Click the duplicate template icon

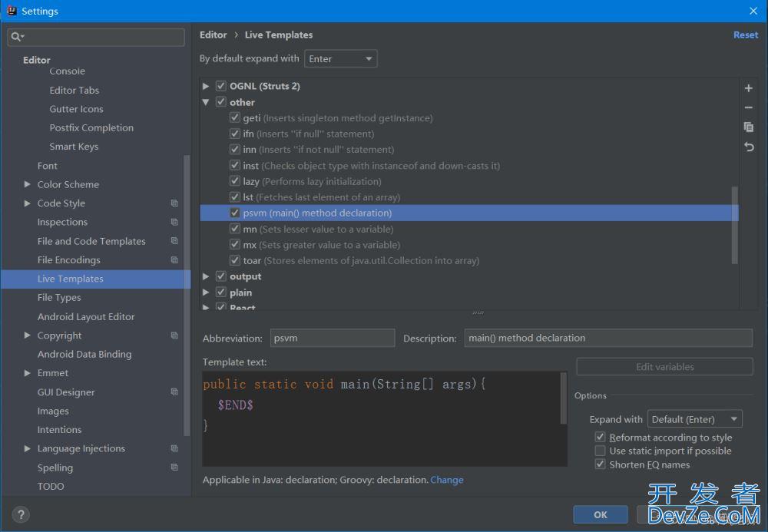click(x=748, y=127)
